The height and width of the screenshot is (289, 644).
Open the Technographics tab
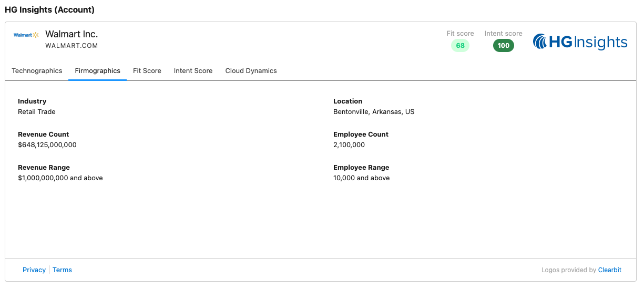coord(37,70)
